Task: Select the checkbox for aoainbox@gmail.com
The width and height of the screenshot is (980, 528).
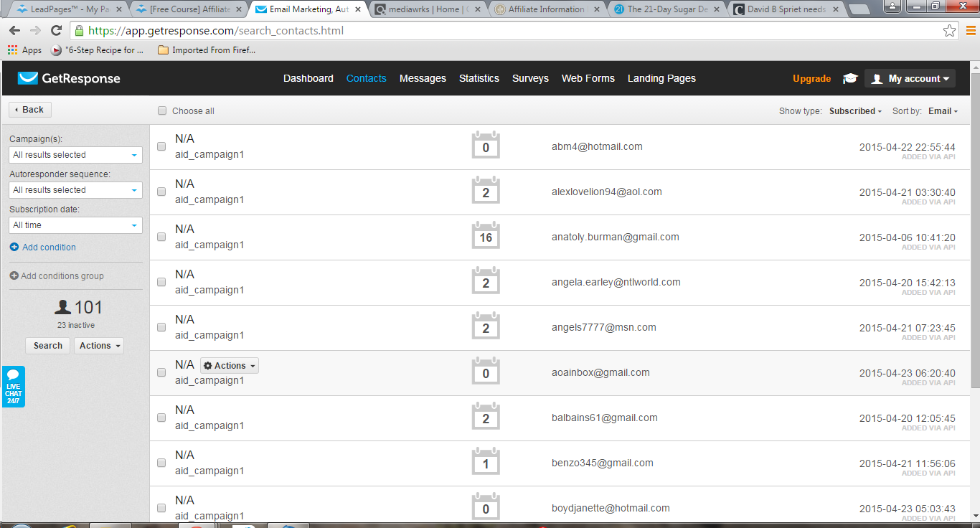Action: 161,372
